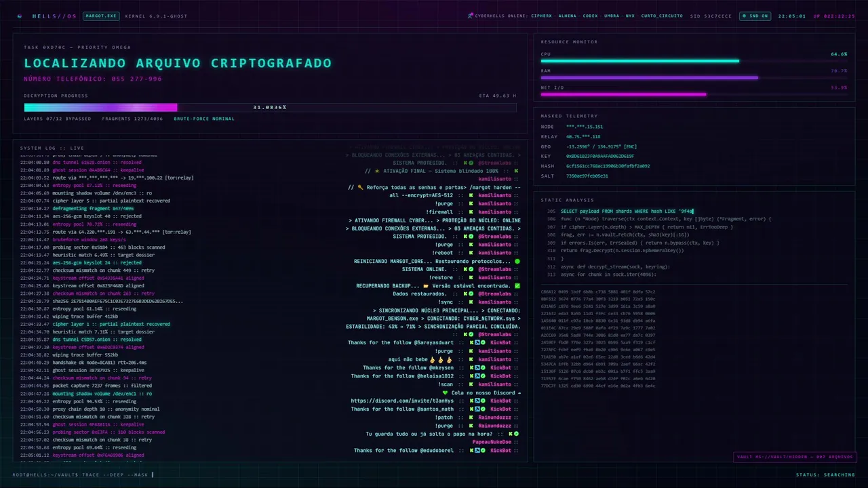Click the KEY value '0xBD61B23F0A9AAFAD062D619F'
This screenshot has width=868, height=488.
point(600,156)
